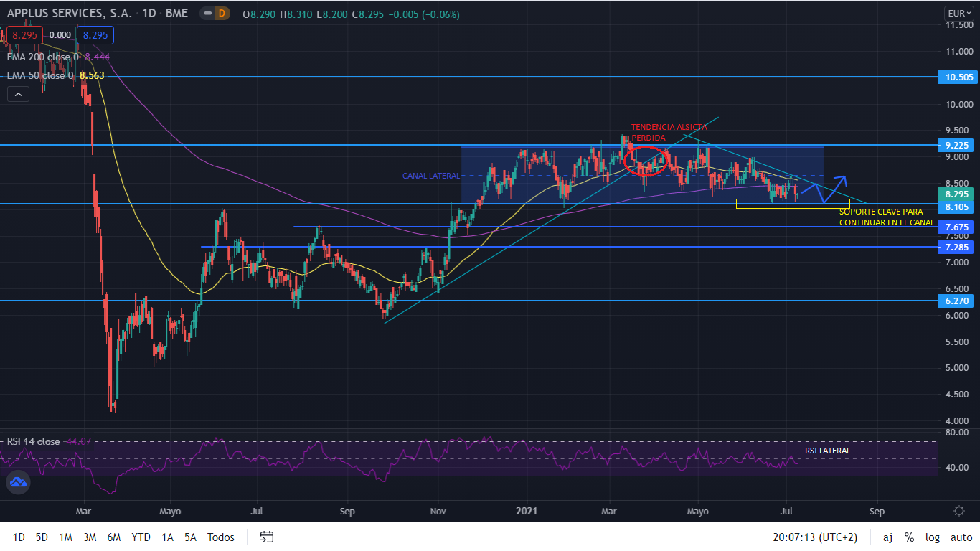Click the 10.505 price level label
This screenshot has height=551, width=980.
[x=958, y=77]
